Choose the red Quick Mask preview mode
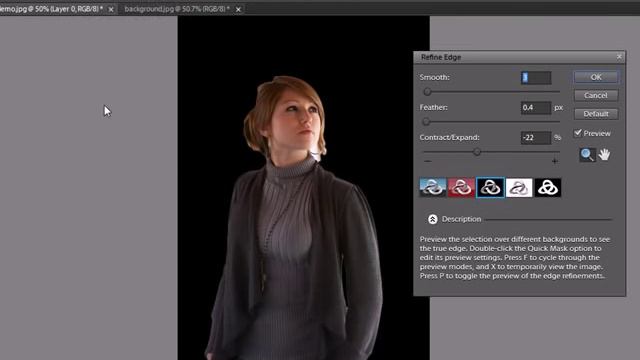The width and height of the screenshot is (640, 360). tap(461, 188)
